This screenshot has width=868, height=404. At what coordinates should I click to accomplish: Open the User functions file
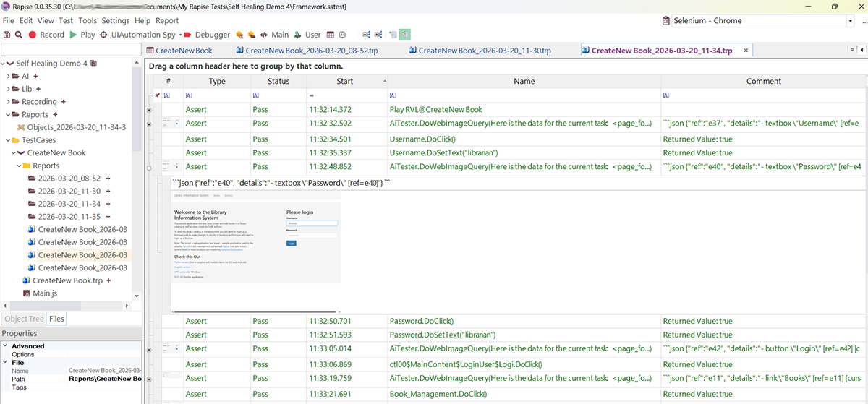click(x=307, y=35)
